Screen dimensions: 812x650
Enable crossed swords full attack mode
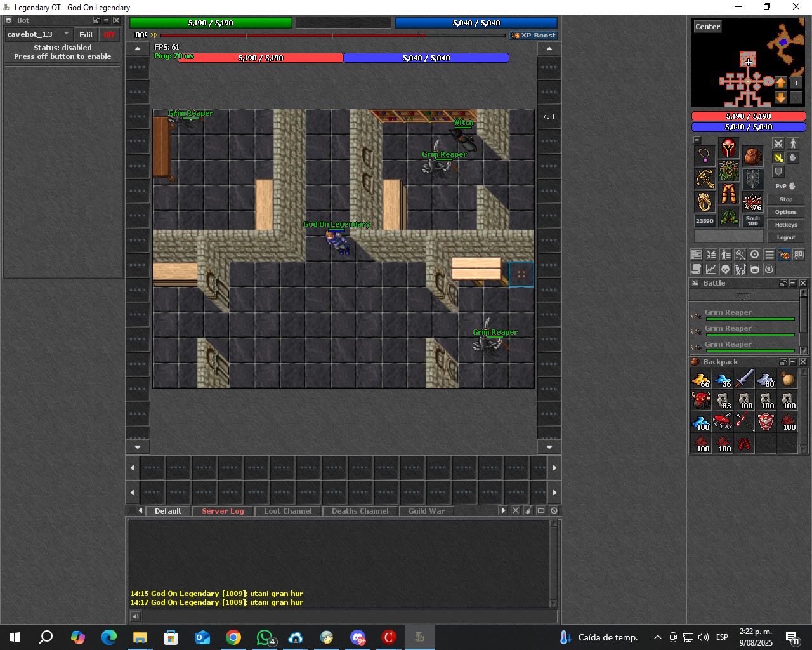778,144
